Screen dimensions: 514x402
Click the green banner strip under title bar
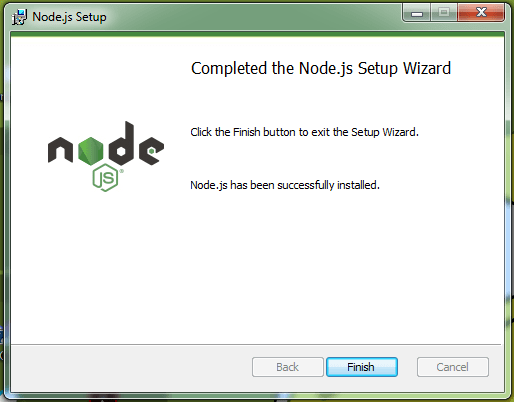click(257, 34)
